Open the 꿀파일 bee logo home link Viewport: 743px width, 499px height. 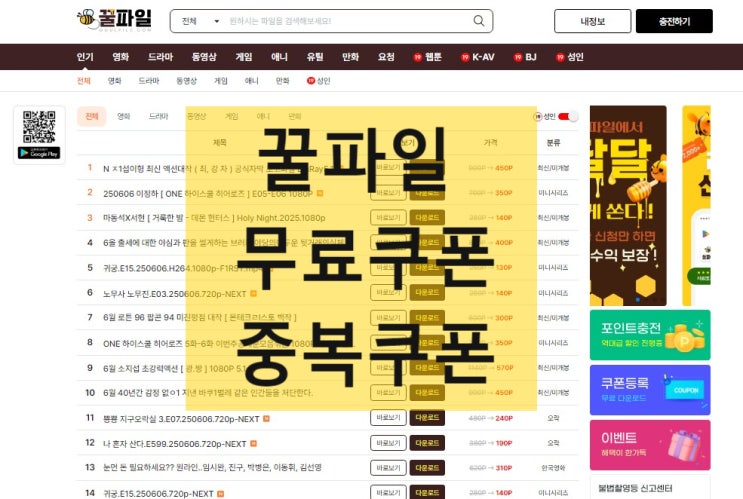coord(114,19)
